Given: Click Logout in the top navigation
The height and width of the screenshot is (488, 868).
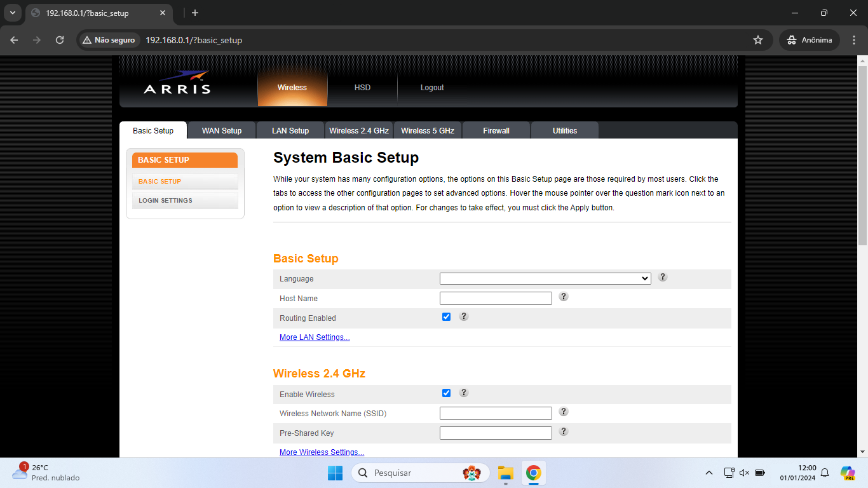Looking at the screenshot, I should coord(432,88).
